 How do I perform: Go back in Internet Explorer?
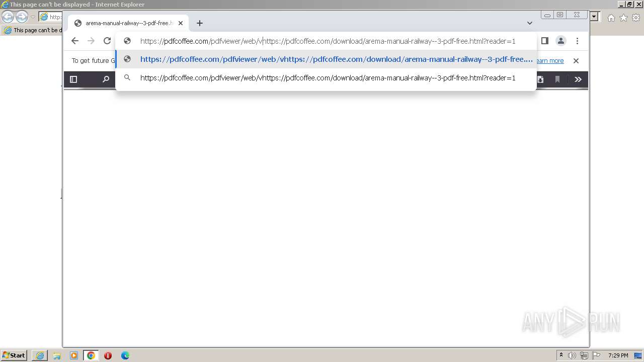(x=8, y=17)
